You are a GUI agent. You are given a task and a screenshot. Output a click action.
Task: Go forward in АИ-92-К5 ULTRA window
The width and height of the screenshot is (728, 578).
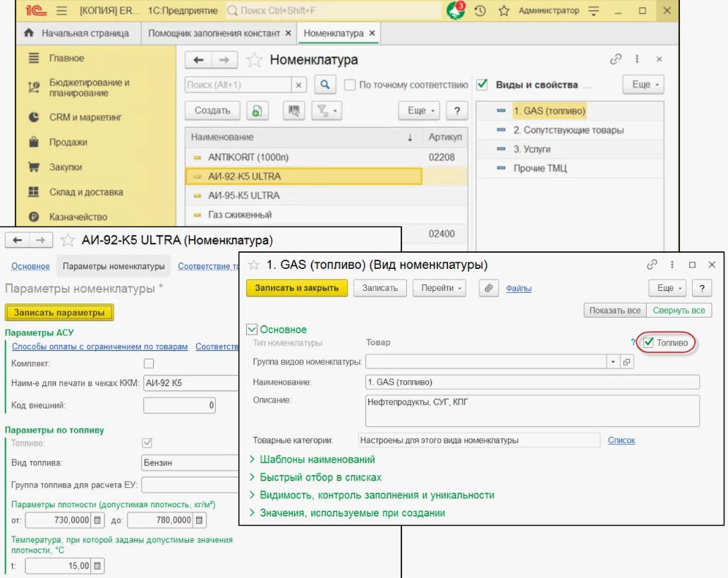tap(41, 240)
